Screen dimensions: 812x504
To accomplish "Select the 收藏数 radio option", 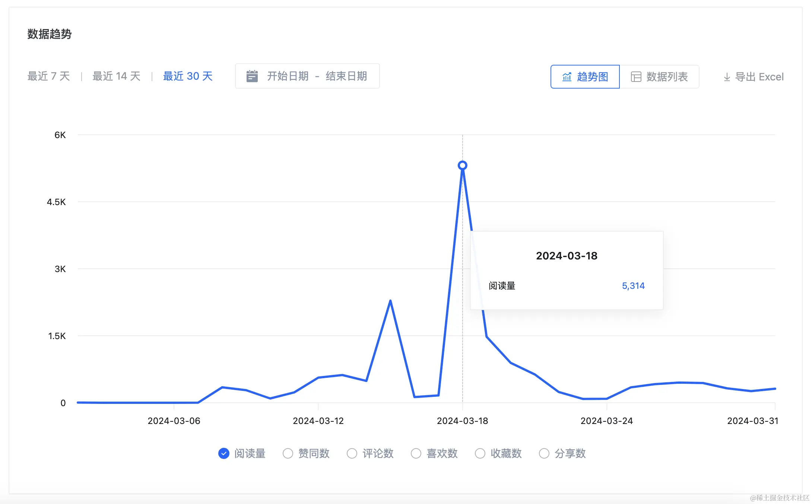I will coord(480,453).
